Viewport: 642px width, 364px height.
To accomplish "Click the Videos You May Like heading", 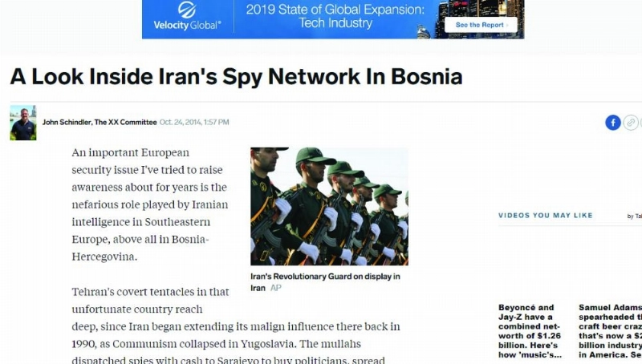I will tap(546, 215).
